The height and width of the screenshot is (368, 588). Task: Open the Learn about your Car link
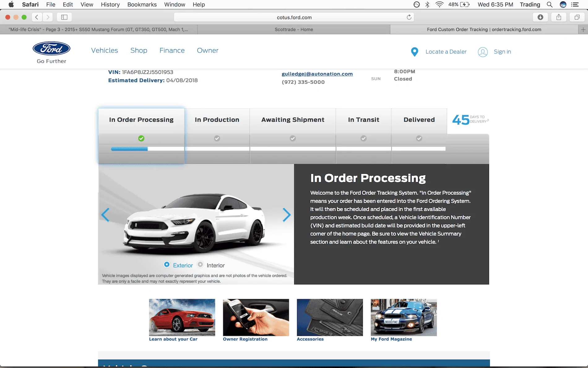pos(173,339)
